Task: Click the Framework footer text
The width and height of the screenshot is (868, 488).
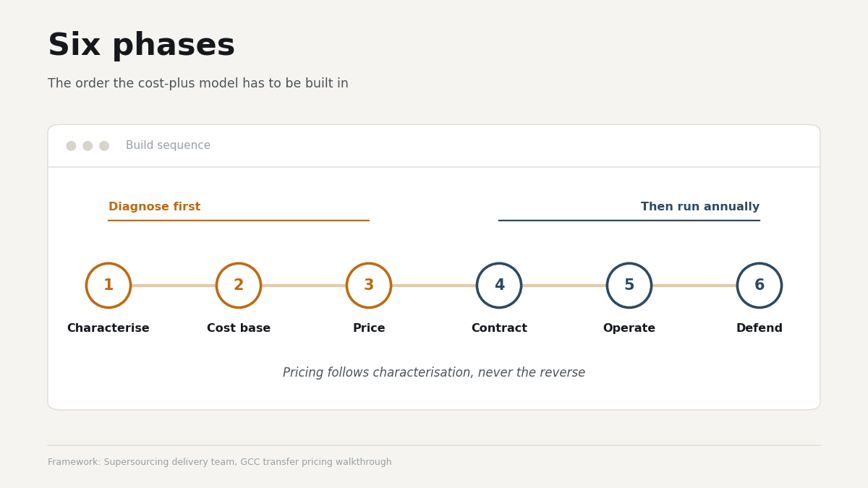Action: click(220, 462)
